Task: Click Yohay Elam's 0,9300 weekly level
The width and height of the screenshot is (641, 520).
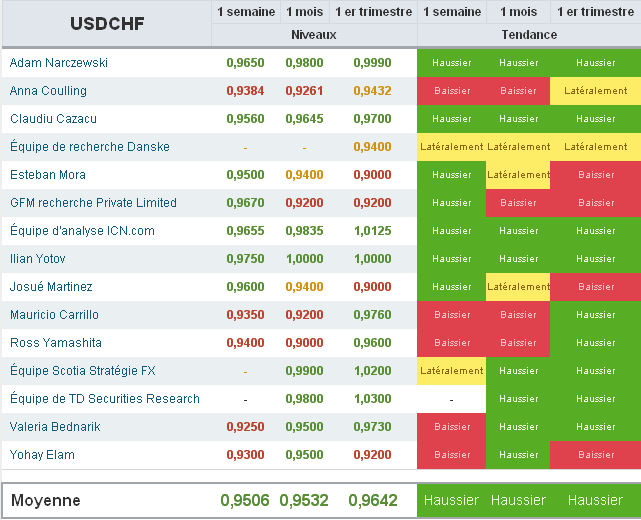Action: click(x=245, y=455)
